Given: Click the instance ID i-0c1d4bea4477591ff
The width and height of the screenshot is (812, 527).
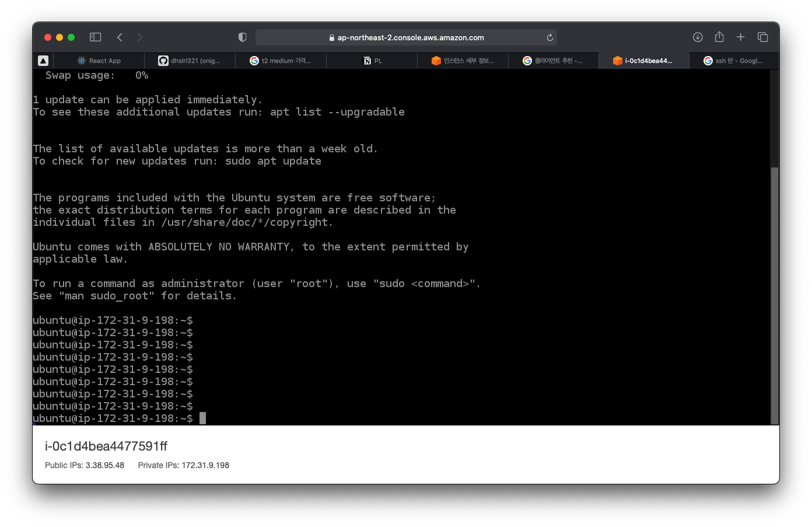Looking at the screenshot, I should point(106,446).
